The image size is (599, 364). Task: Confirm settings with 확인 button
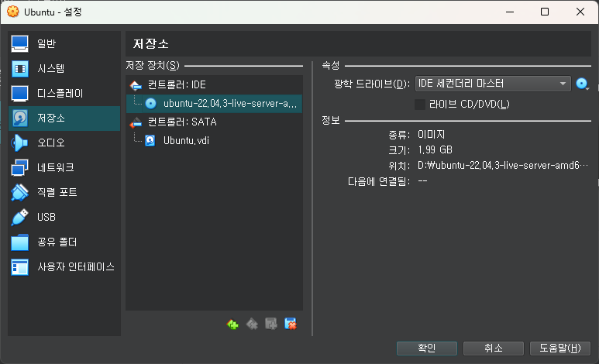click(427, 349)
